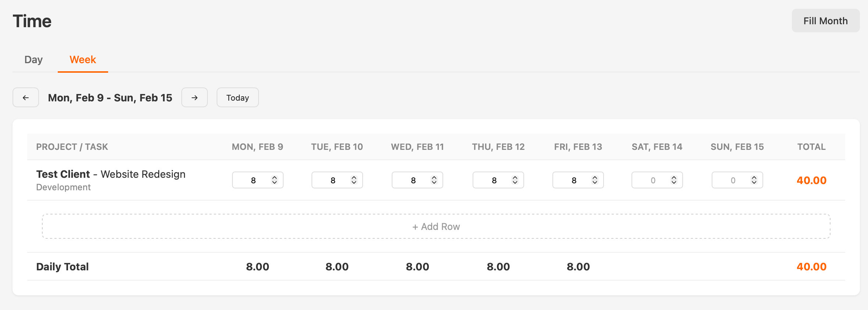Click the next week arrow

pos(194,97)
